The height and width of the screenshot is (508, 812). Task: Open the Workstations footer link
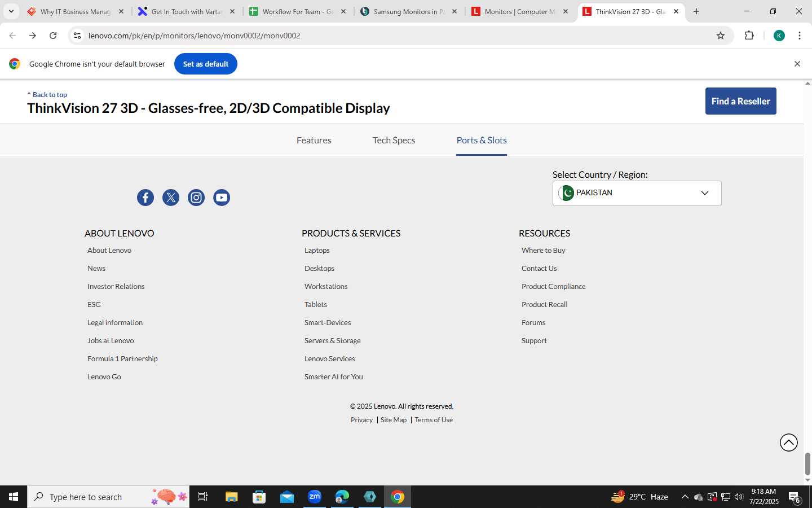pyautogui.click(x=326, y=287)
